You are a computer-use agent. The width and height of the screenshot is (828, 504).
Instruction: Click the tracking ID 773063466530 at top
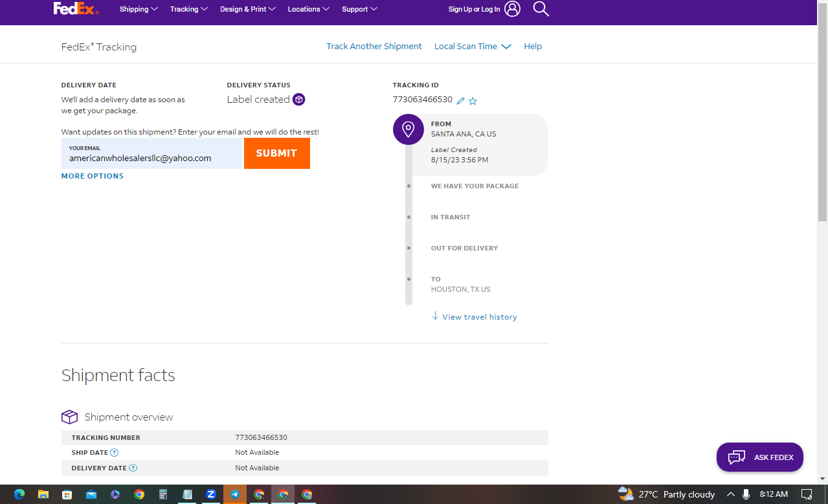423,100
